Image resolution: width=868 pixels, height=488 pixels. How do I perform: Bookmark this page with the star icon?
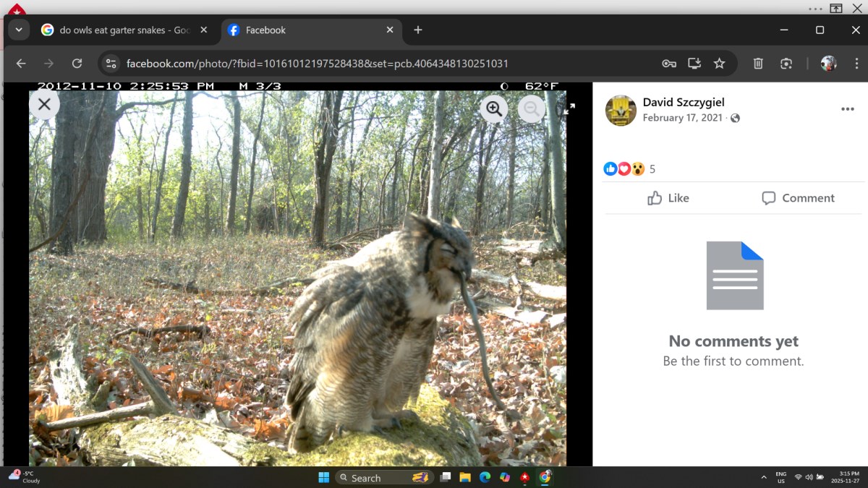coord(719,64)
